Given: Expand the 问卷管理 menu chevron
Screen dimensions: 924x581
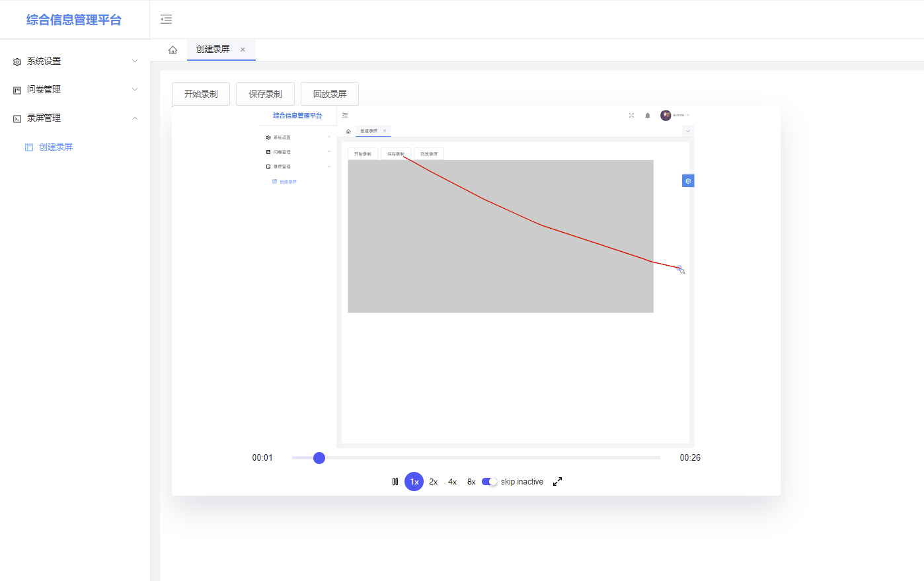Looking at the screenshot, I should tap(135, 89).
